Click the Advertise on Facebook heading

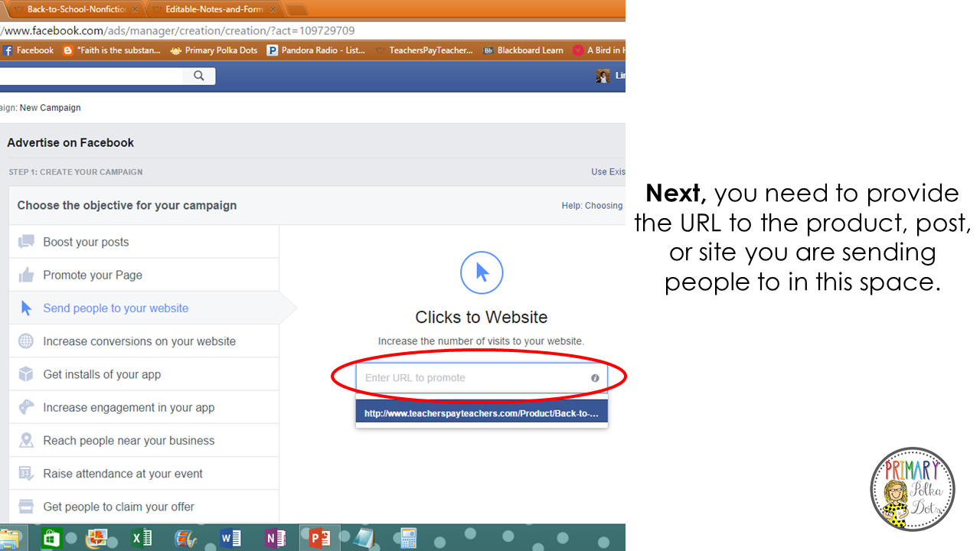70,142
